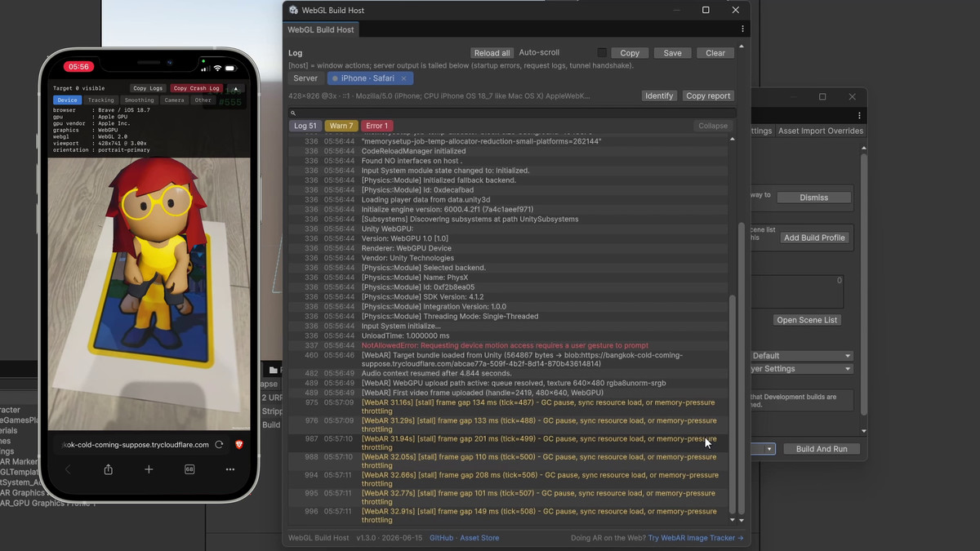The height and width of the screenshot is (551, 980).
Task: Click the log scrollbar up arrow
Action: pos(732,140)
